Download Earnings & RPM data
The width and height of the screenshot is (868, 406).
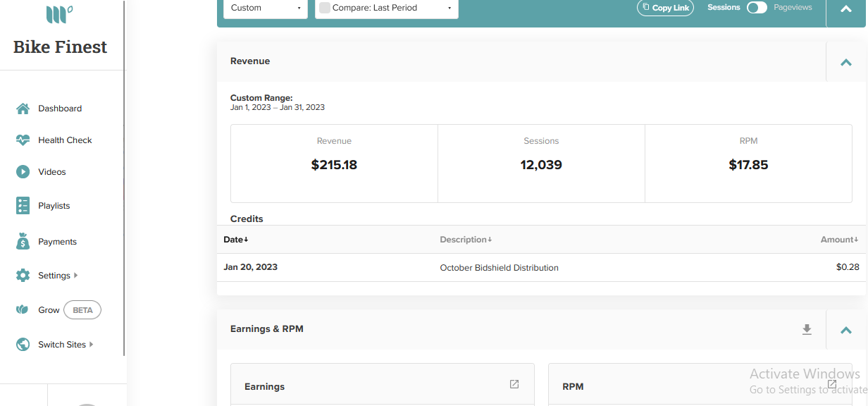(807, 329)
